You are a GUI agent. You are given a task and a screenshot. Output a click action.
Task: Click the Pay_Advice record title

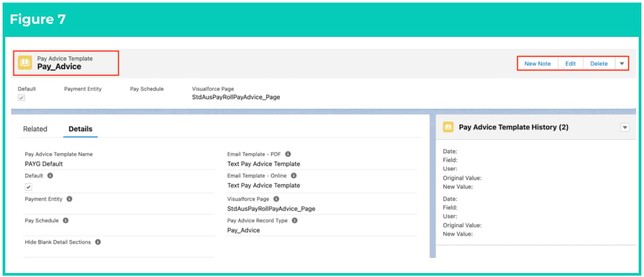click(x=59, y=67)
